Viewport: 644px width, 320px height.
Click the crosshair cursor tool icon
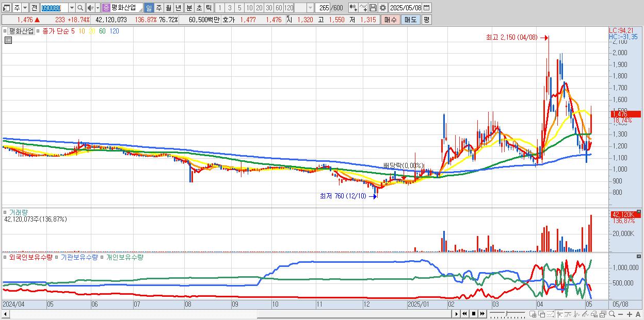point(559,314)
